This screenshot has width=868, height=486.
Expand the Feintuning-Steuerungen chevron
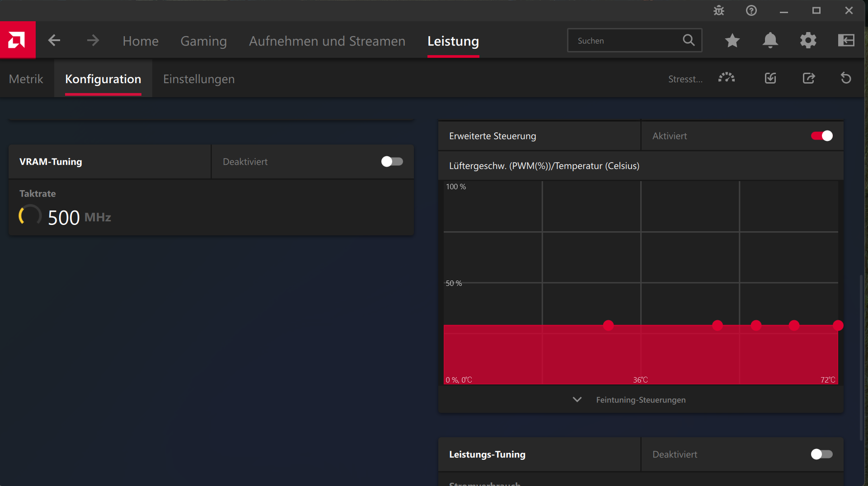point(577,400)
